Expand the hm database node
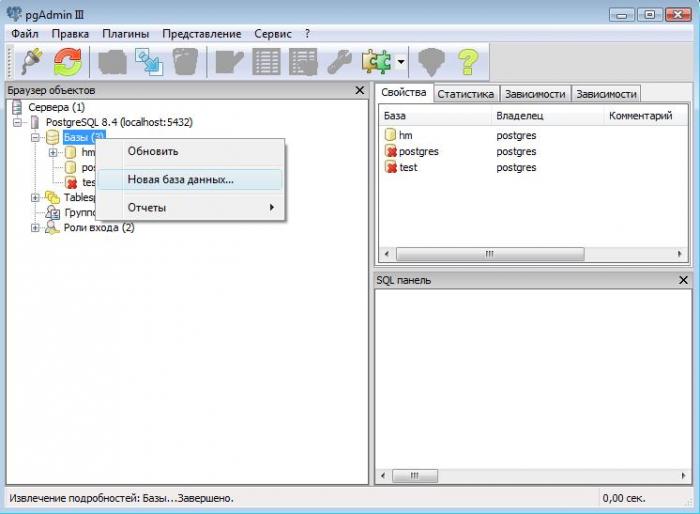Screen dimensions: 700x514 53,152
